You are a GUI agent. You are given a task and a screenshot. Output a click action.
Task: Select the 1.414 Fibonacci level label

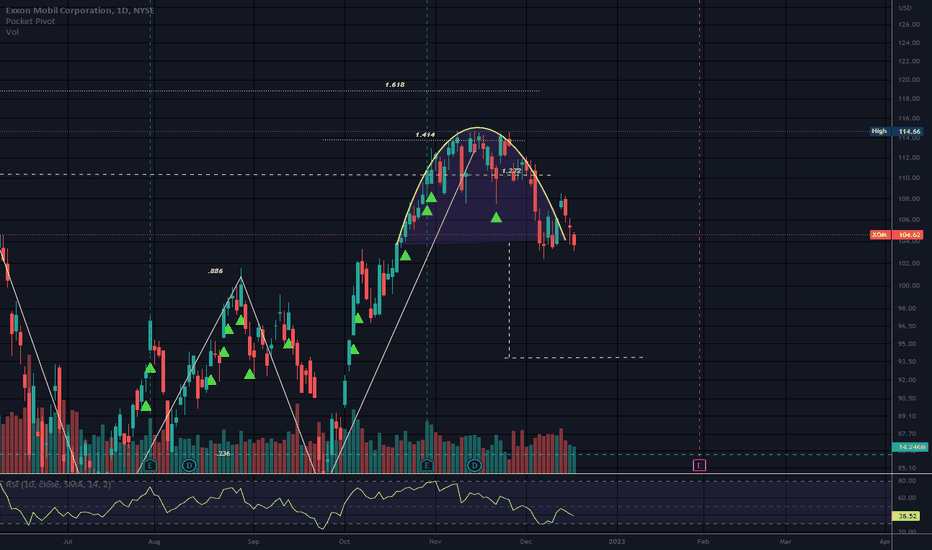click(x=425, y=135)
